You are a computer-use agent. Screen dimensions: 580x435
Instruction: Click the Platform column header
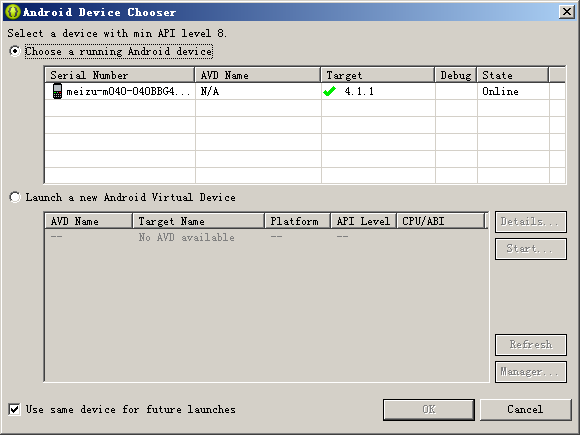pos(297,221)
